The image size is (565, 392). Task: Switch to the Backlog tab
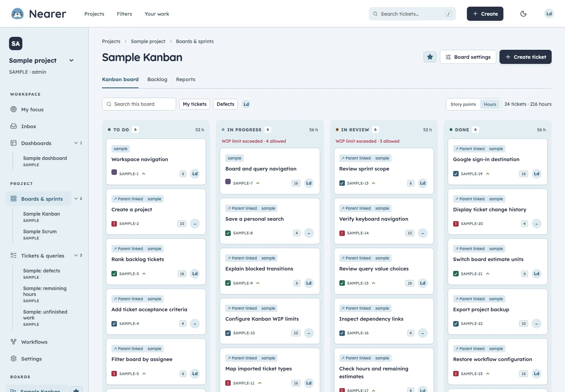coord(157,80)
